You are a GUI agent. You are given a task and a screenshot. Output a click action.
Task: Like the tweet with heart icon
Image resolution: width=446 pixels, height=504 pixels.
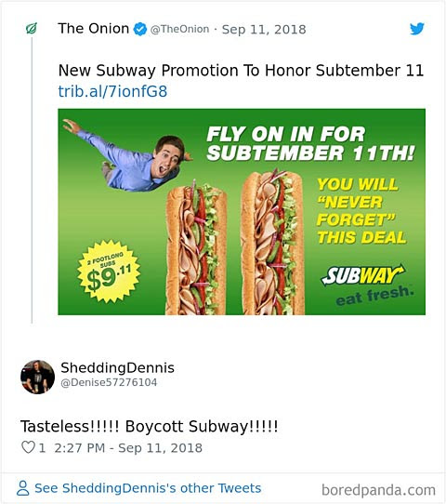[28, 447]
